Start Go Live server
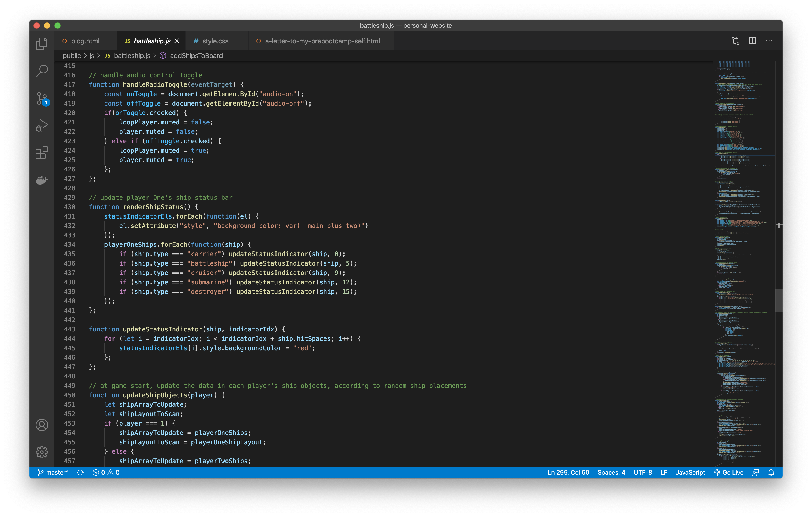 729,473
